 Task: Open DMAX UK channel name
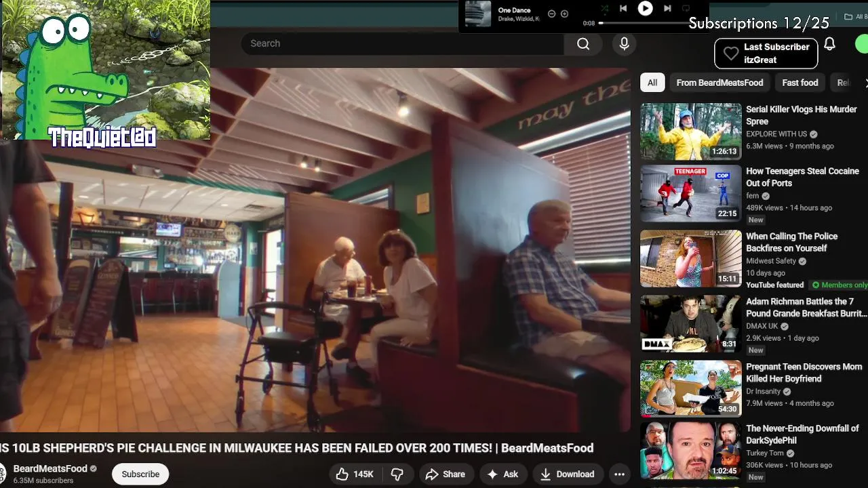[762, 326]
